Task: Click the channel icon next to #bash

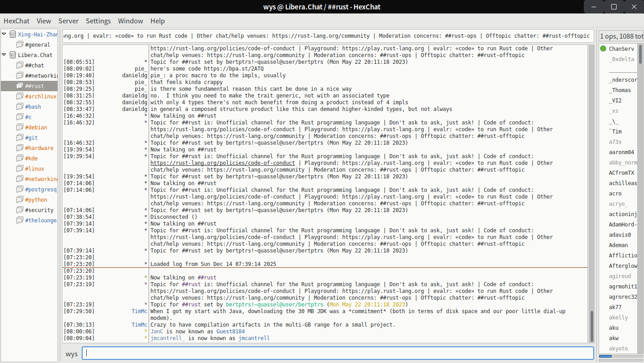Action: coord(20,106)
